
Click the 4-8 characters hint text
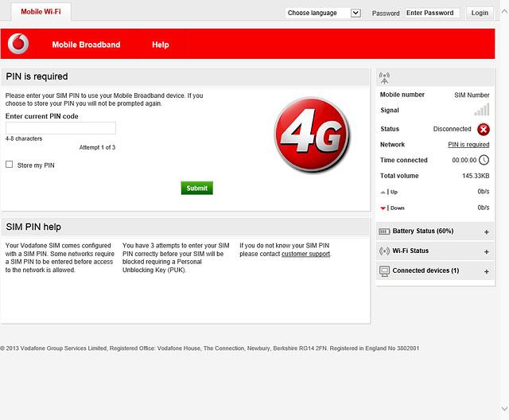coord(24,138)
